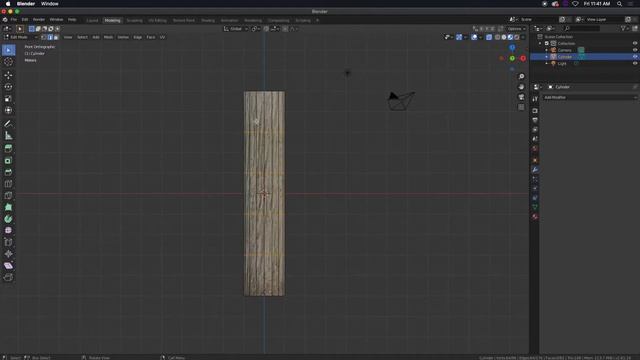Select the Transform tool

(x=9, y=110)
